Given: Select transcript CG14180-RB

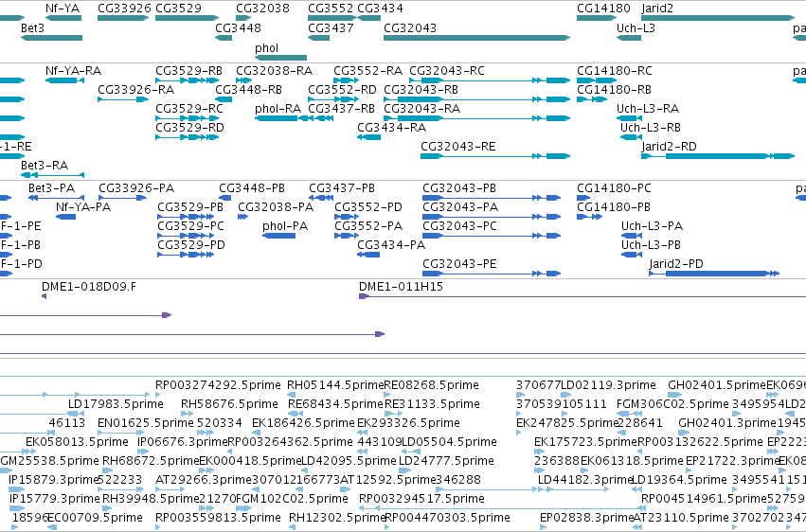Looking at the screenshot, I should [615, 89].
